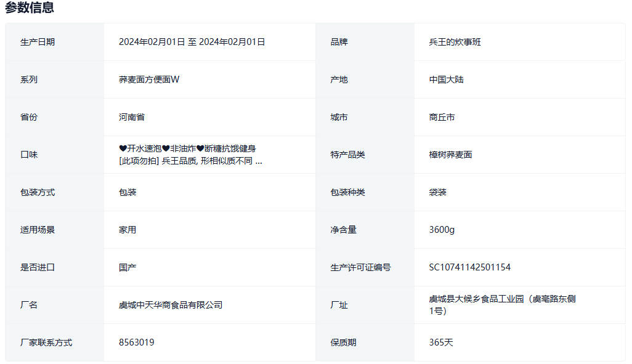Viewport: 632px width, 364px height.
Task: Click the import status value 国产
Action: [x=128, y=267]
